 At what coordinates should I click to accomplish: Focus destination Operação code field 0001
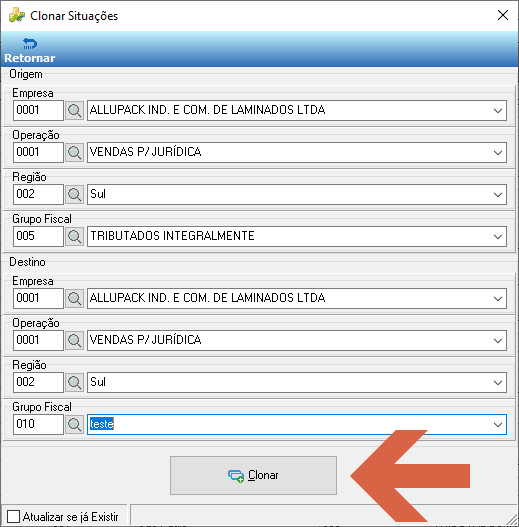click(38, 340)
